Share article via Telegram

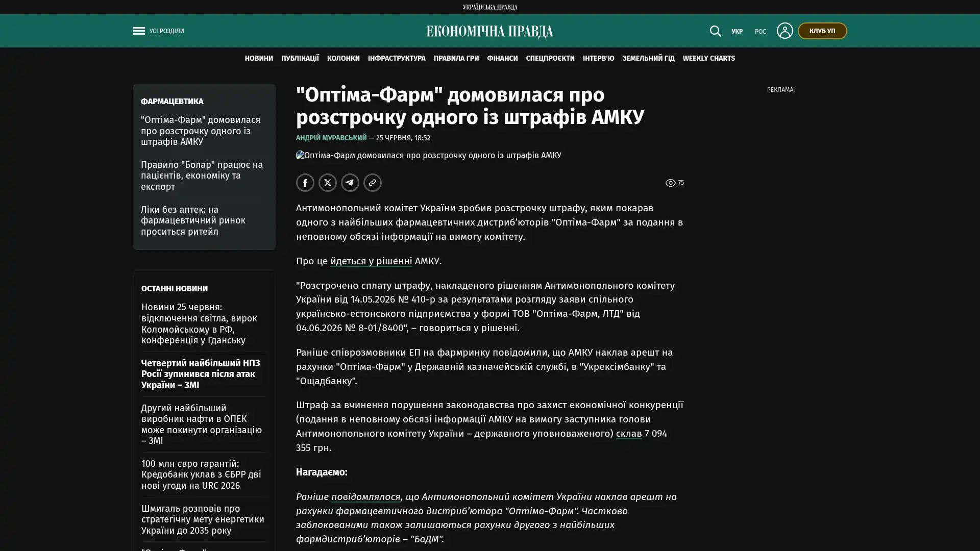point(350,183)
